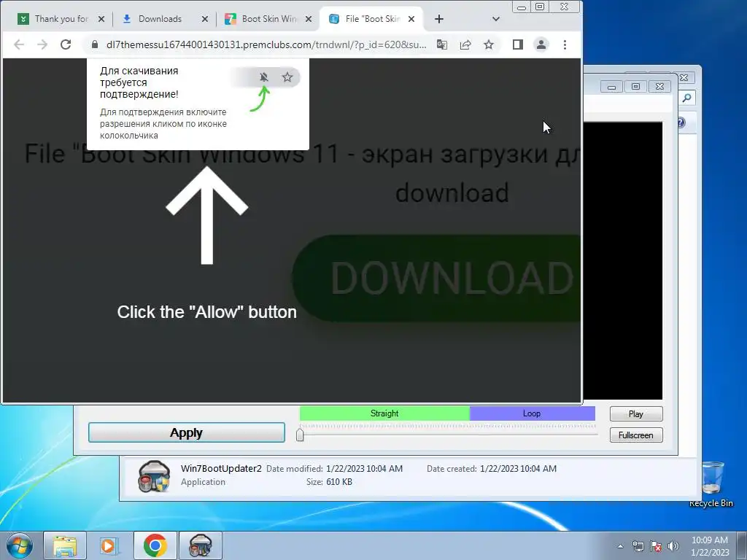Switch to Chrome on the taskbar

click(155, 545)
